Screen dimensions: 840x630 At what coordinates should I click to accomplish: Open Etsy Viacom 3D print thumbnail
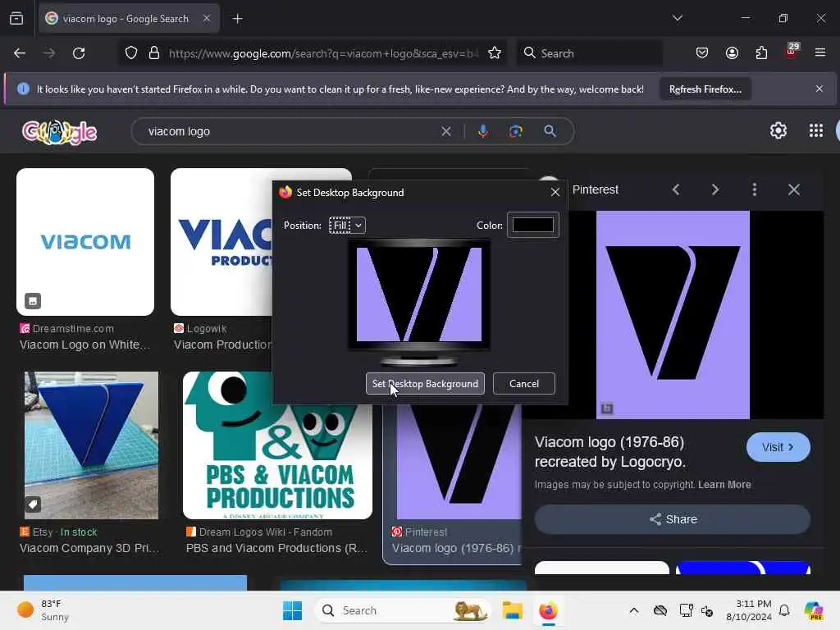click(92, 445)
